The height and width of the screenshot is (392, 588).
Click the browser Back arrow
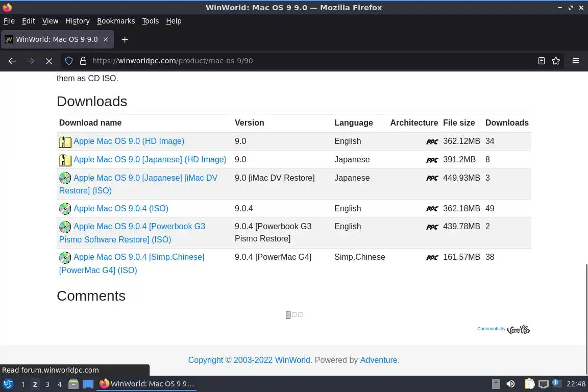pos(12,61)
